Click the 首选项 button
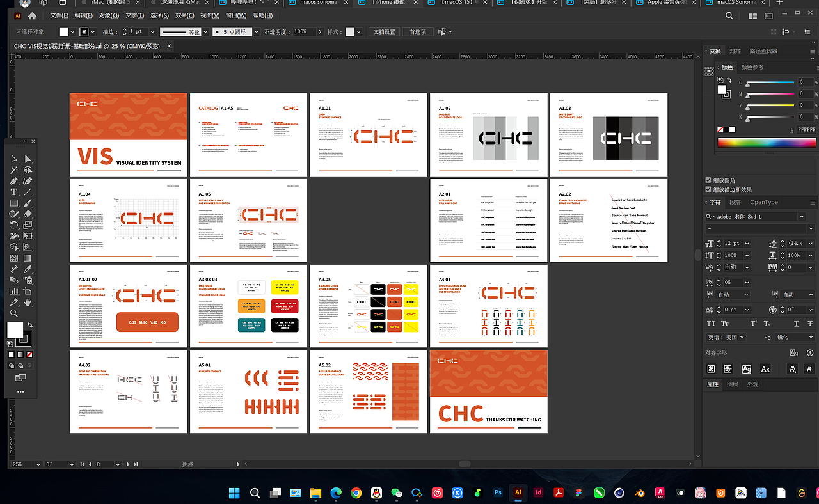Image resolution: width=819 pixels, height=504 pixels. coord(418,31)
